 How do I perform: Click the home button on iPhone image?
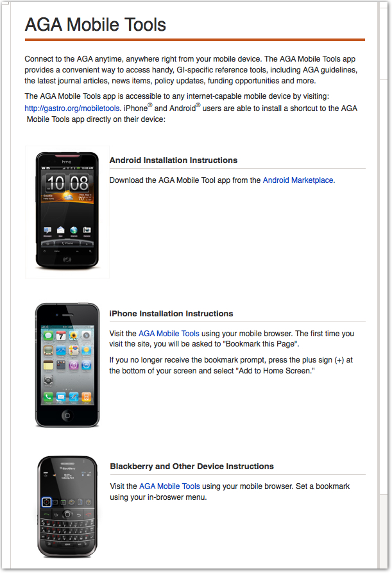tap(67, 416)
